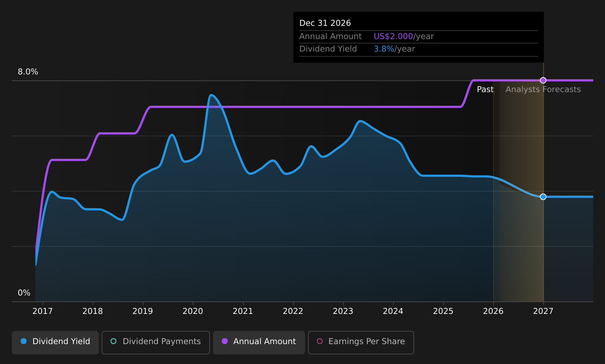Click the US$2.000/year tooltip value
This screenshot has height=364, width=605.
[404, 36]
